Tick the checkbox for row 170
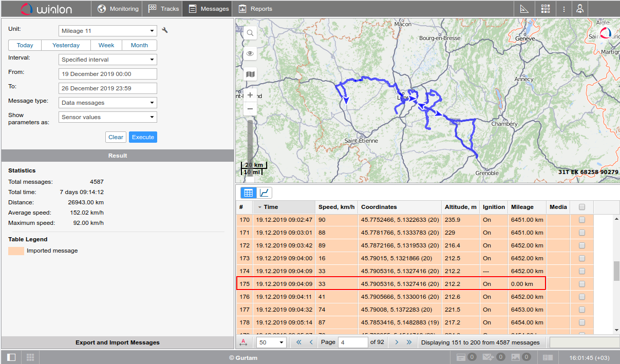Viewport: 620px width, 364px height. point(582,220)
